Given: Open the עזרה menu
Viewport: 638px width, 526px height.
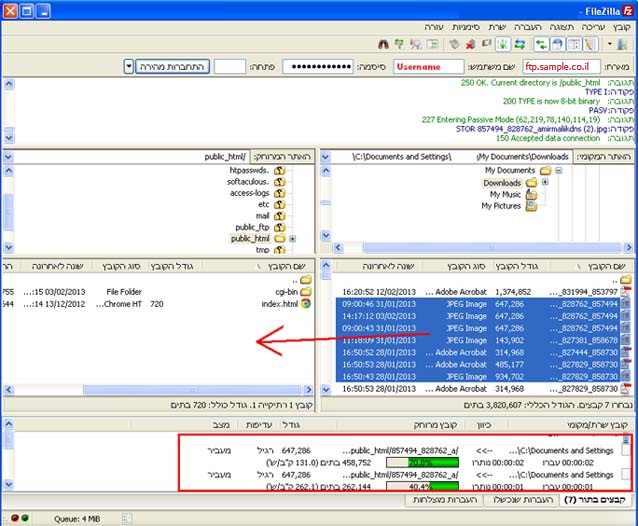Looking at the screenshot, I should coord(434,27).
